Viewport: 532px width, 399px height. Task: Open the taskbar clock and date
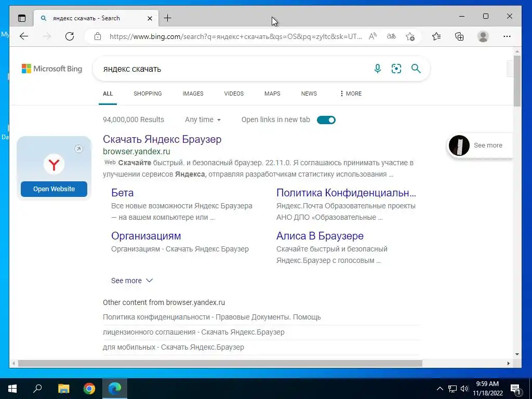pyautogui.click(x=487, y=389)
